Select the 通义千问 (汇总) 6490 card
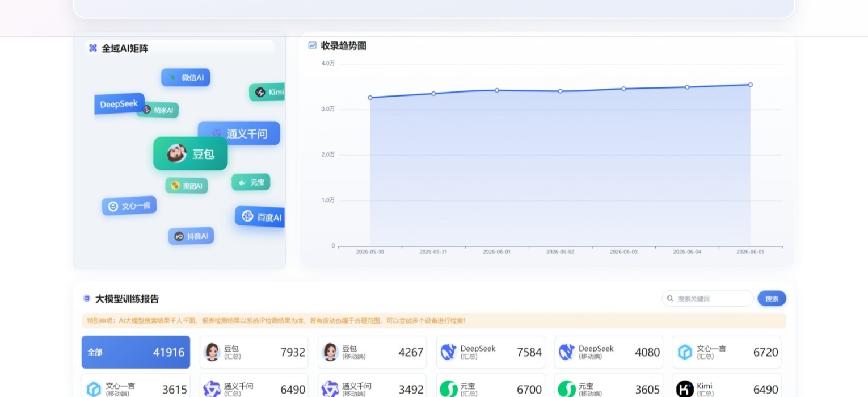Screen dimensions: 868x397 pyautogui.click(x=254, y=386)
